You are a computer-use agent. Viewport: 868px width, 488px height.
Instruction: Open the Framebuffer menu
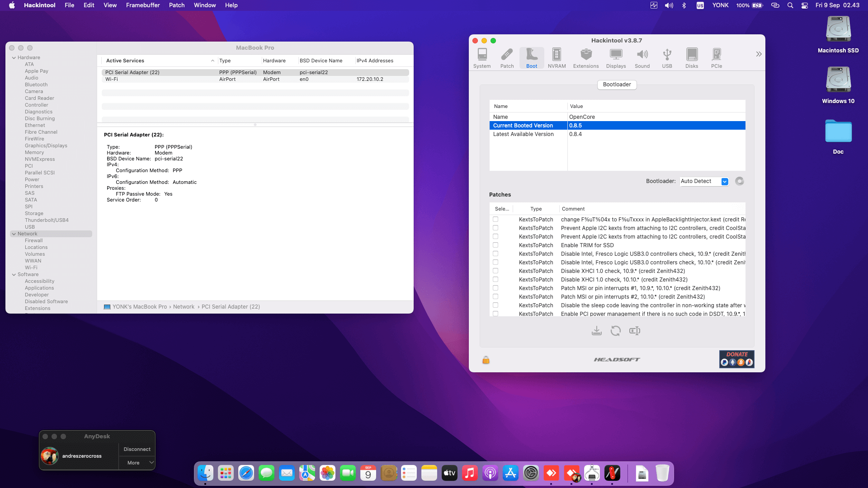click(143, 5)
